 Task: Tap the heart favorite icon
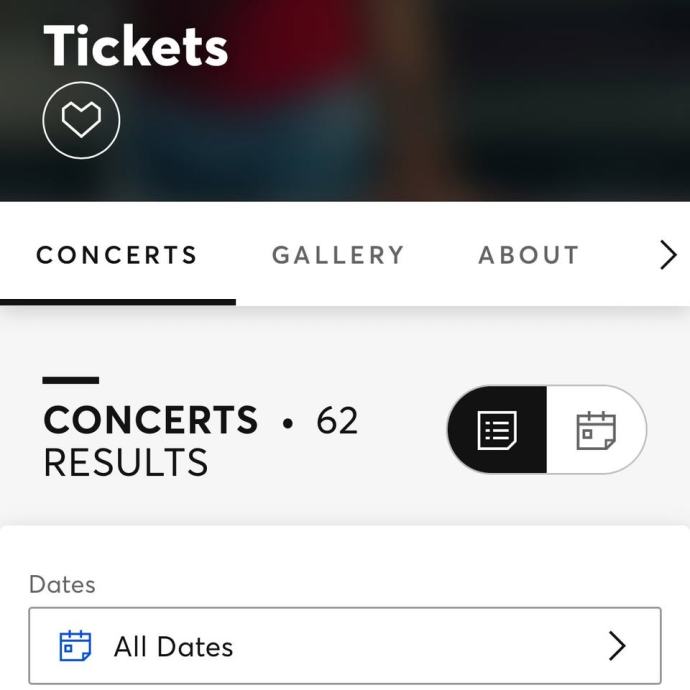81,121
